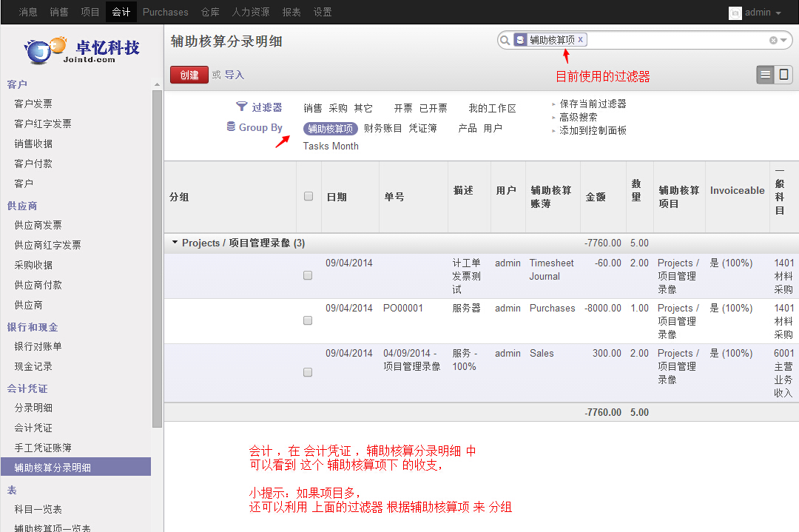Toggle the select-all checkbox in table header
799x532 pixels.
point(309,196)
